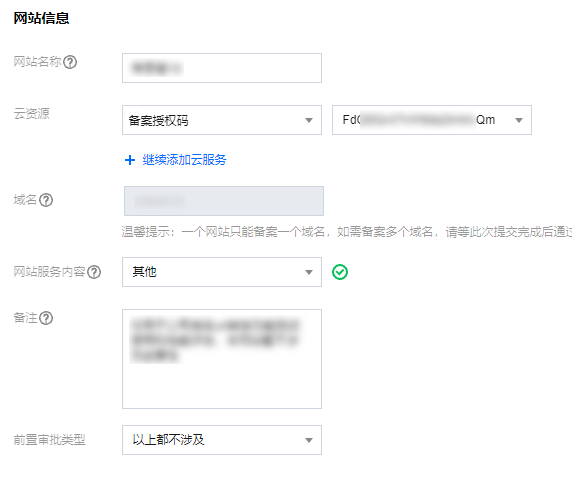Click the green checkmark validation icon
The image size is (572, 479).
coord(340,272)
